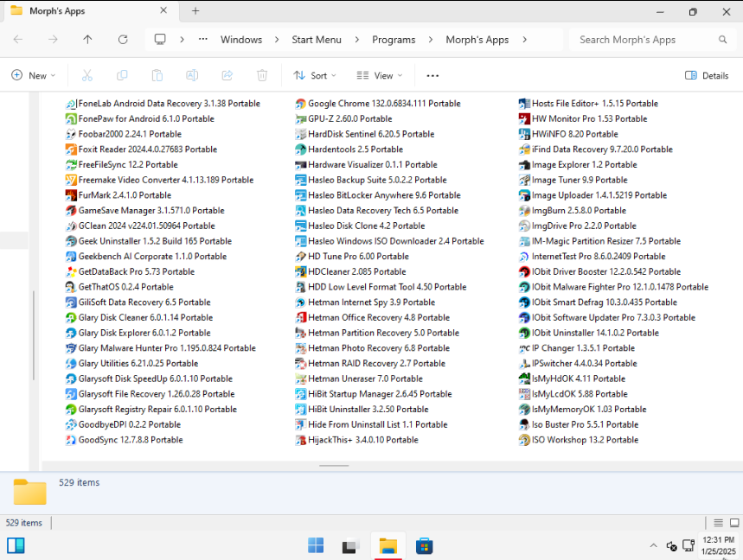
Task: Select the ImgBurn 2.5.8.0 icon
Action: coord(524,211)
